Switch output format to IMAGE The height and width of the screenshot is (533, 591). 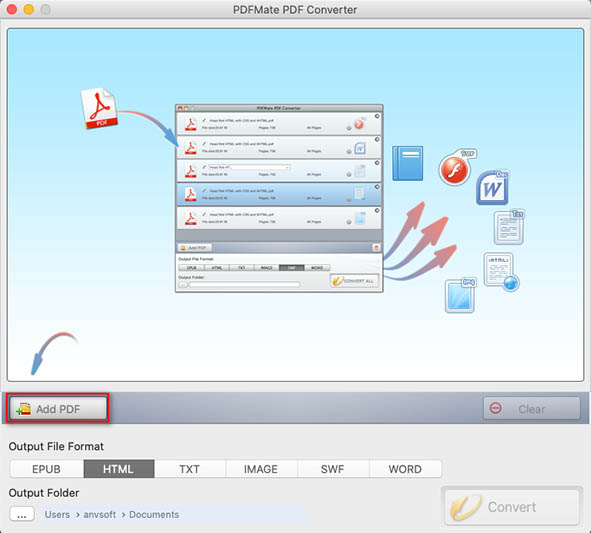pyautogui.click(x=261, y=469)
